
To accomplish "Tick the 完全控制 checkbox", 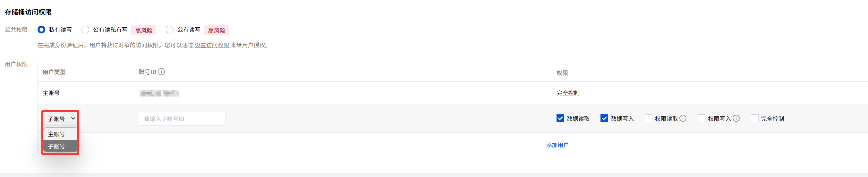I will tap(754, 118).
